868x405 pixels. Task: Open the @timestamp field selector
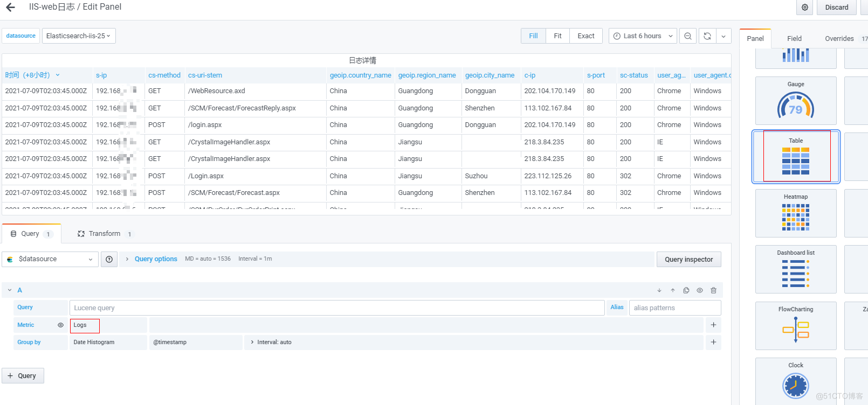click(x=196, y=343)
